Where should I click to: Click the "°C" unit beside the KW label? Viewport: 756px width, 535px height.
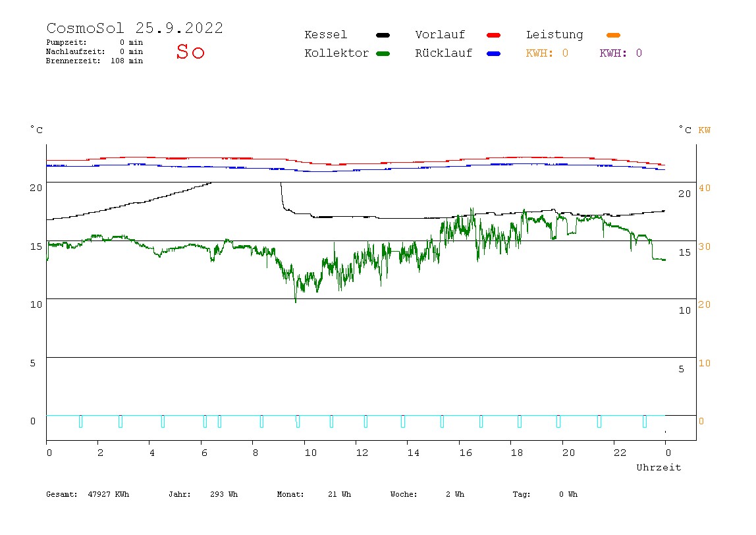pyautogui.click(x=685, y=130)
